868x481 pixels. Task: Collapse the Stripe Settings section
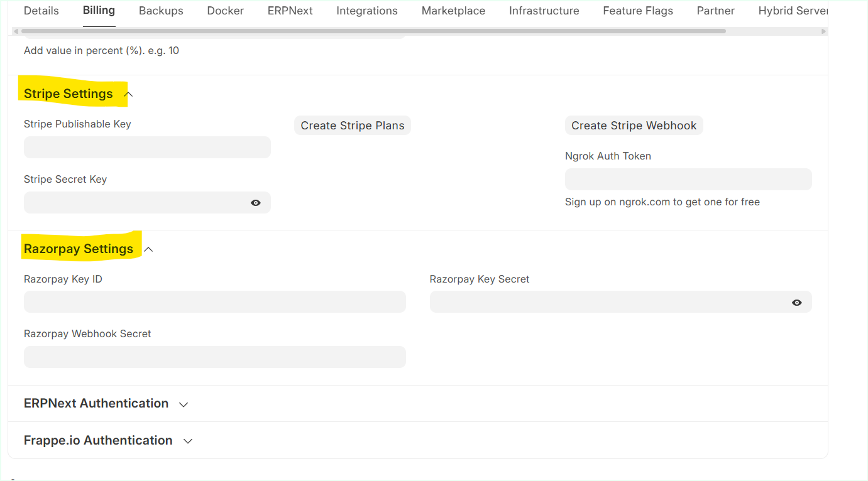click(x=128, y=94)
